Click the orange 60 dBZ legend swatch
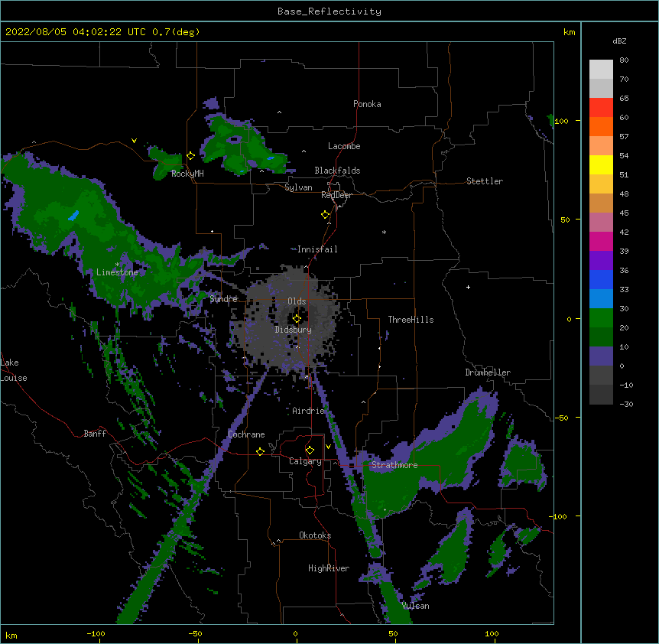659x644 pixels. pyautogui.click(x=601, y=126)
